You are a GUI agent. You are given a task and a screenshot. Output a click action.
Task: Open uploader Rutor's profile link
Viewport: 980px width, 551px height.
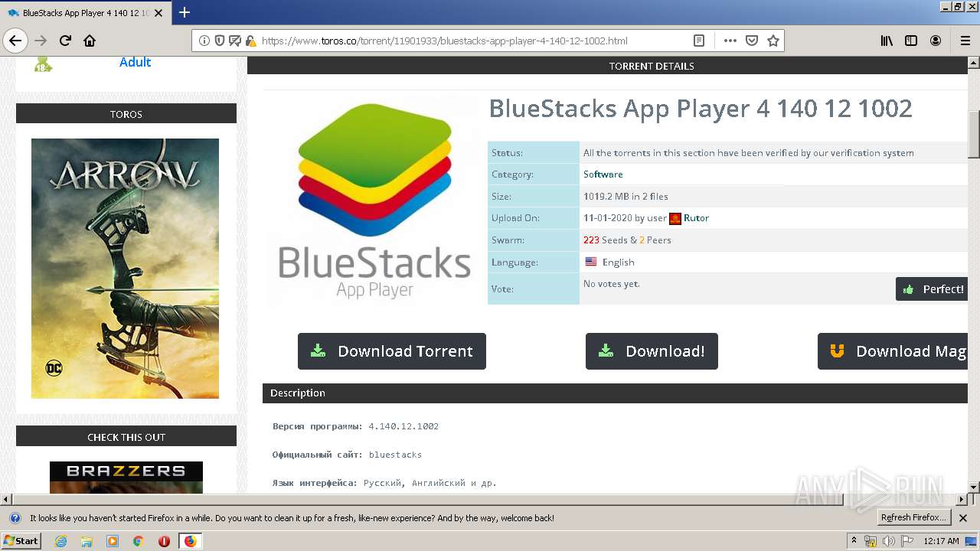tap(696, 218)
